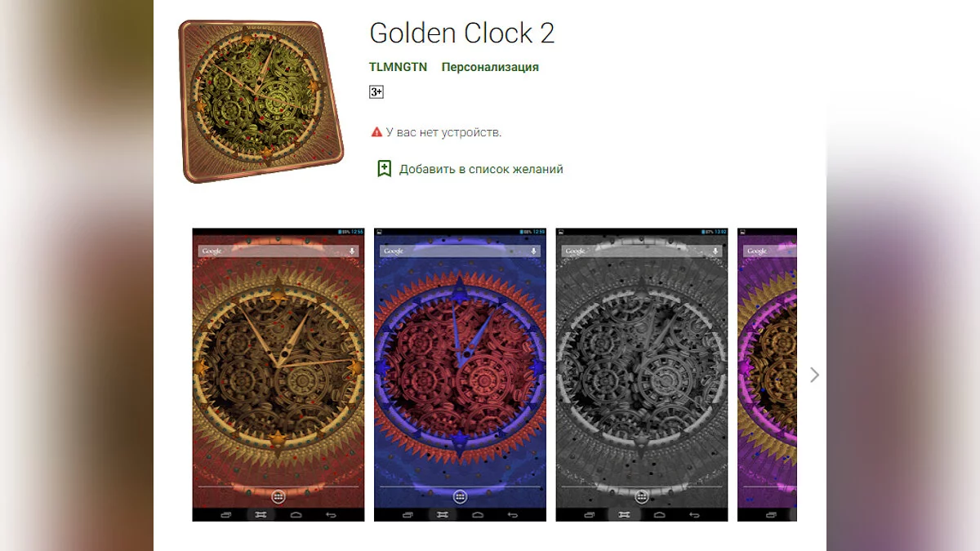The image size is (980, 551).
Task: Click the Golden Clock 2 app icon
Action: tap(261, 100)
